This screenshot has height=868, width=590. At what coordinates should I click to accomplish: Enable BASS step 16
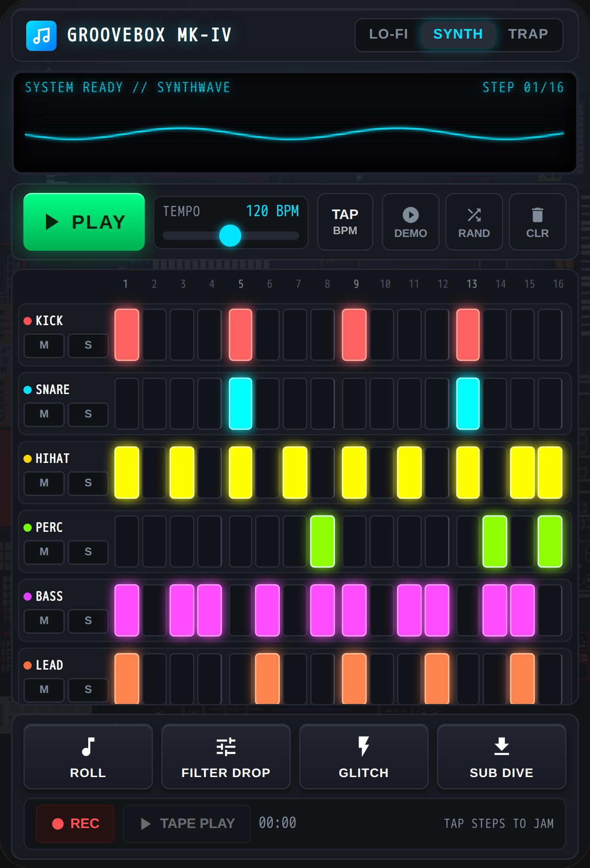550,610
